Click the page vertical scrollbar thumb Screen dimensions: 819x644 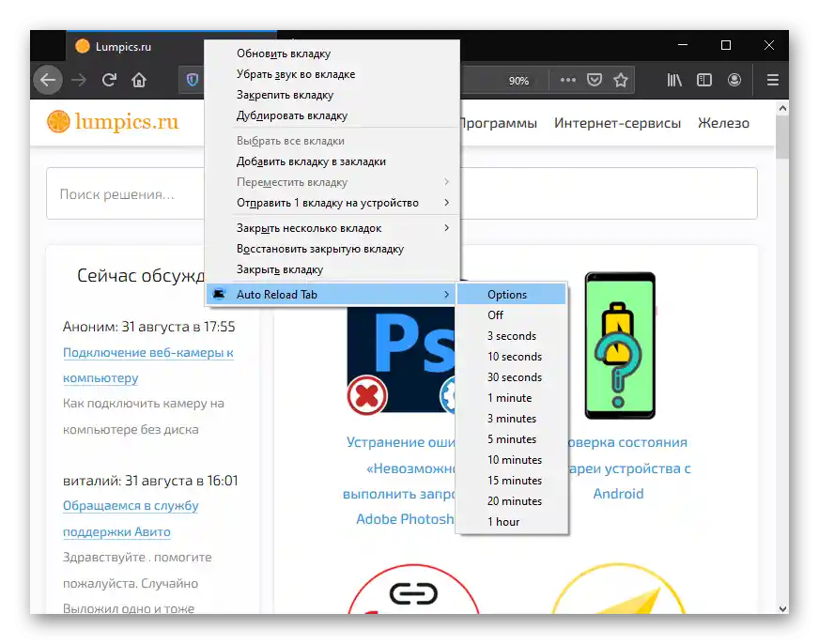coord(782,137)
